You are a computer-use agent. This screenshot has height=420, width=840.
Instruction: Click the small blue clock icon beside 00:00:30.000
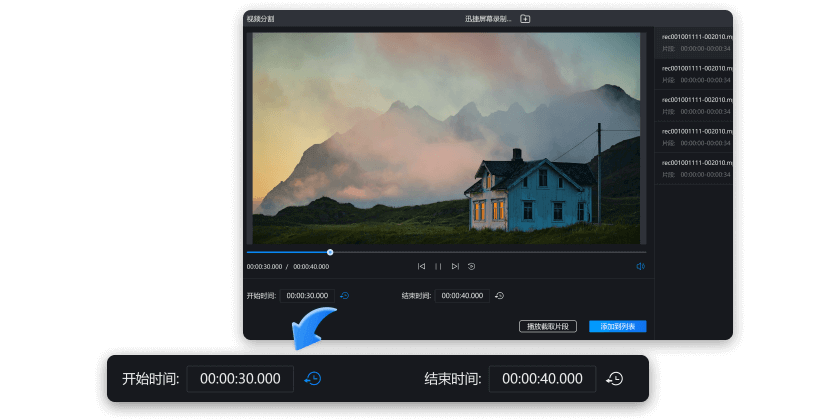(345, 296)
